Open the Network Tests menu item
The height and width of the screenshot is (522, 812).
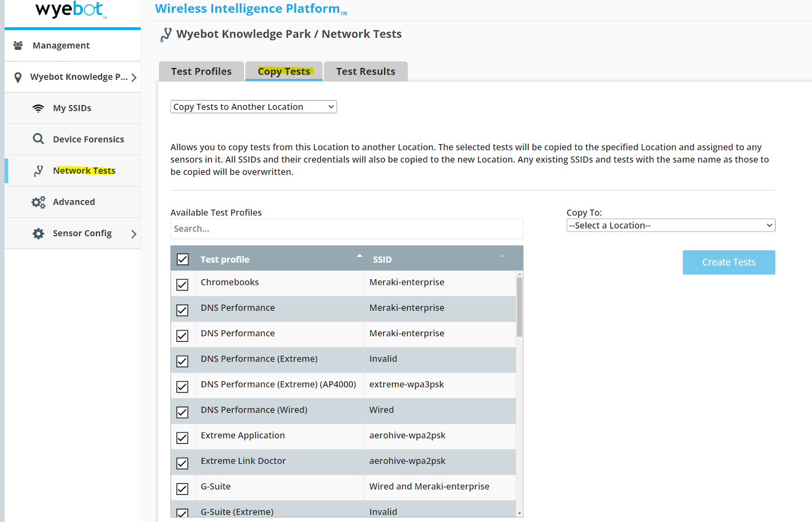click(73, 171)
